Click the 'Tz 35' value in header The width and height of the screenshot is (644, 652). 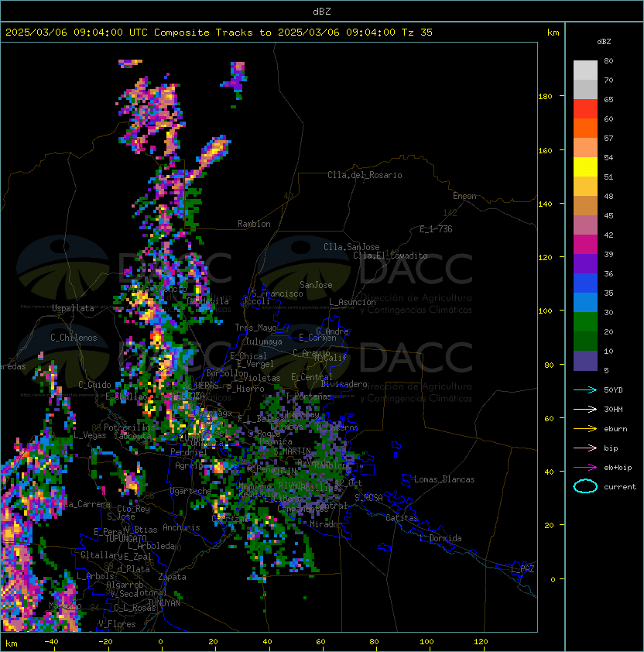417,33
